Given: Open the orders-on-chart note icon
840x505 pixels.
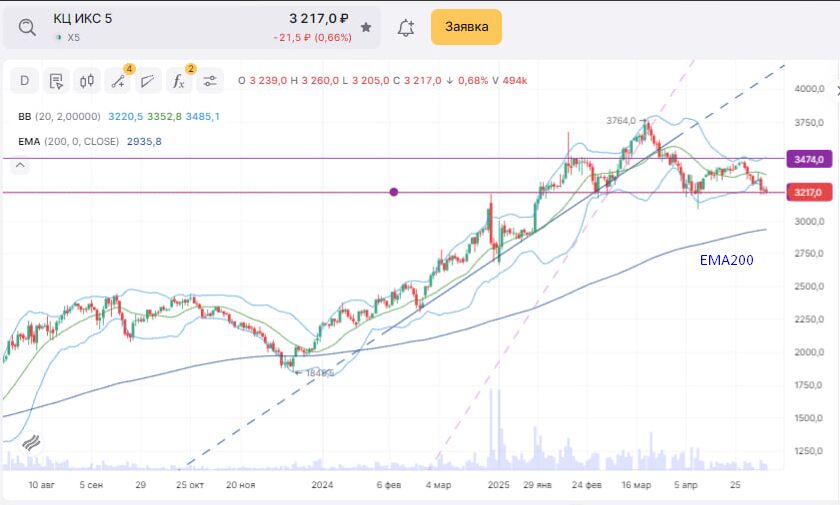Looking at the screenshot, I should pos(56,81).
